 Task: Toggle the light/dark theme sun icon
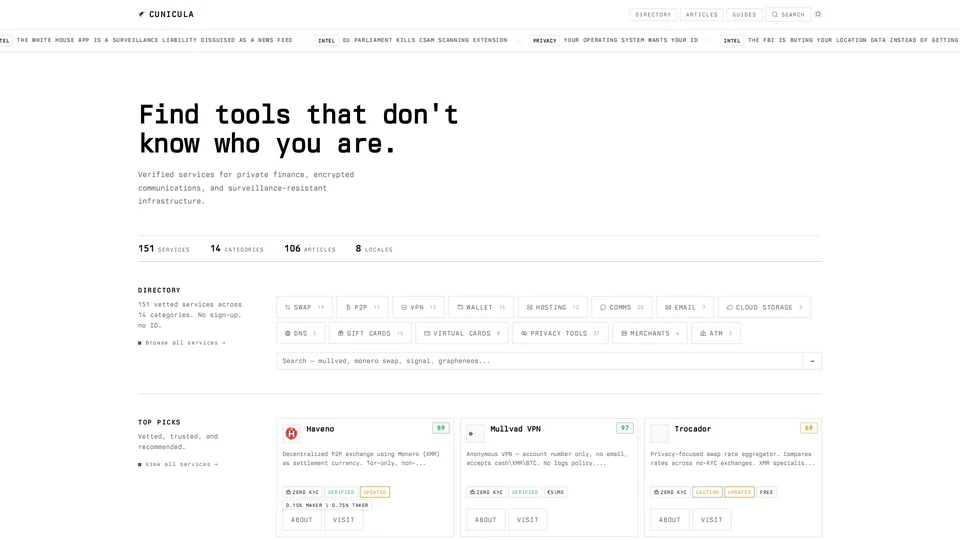[818, 14]
